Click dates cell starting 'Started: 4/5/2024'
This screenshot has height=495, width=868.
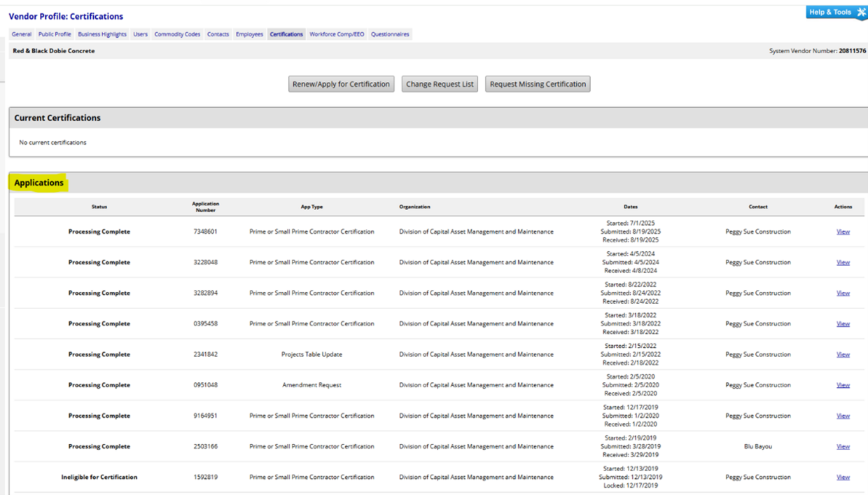tap(631, 263)
